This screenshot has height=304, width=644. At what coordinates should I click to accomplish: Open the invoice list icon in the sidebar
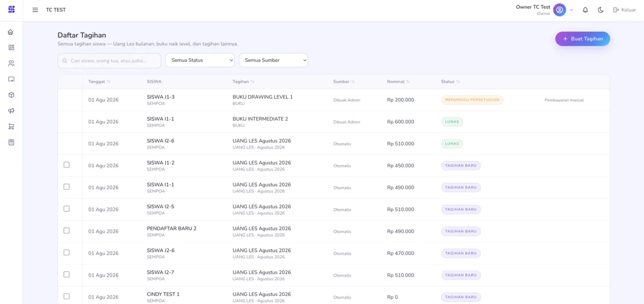[x=11, y=143]
